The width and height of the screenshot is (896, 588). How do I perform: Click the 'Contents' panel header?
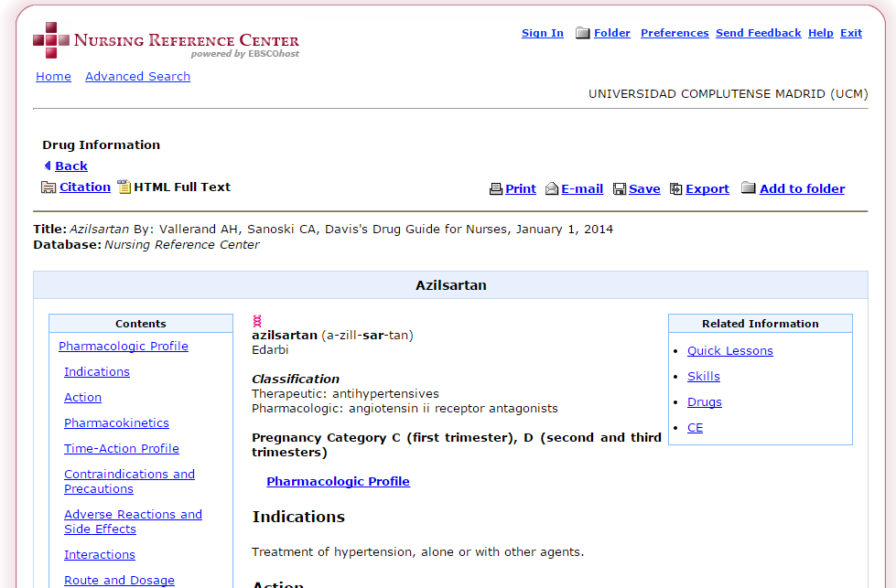tap(141, 324)
